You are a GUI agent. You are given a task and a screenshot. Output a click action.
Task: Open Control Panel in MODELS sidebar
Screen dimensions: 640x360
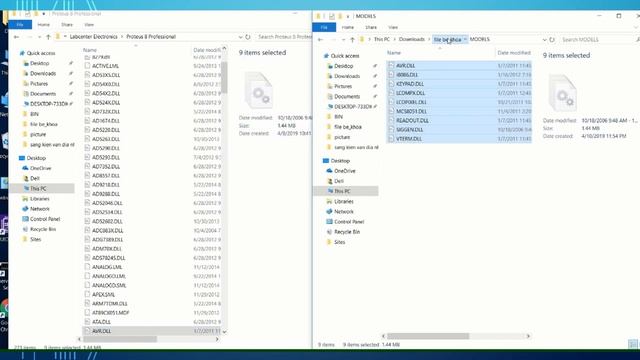(x=349, y=222)
